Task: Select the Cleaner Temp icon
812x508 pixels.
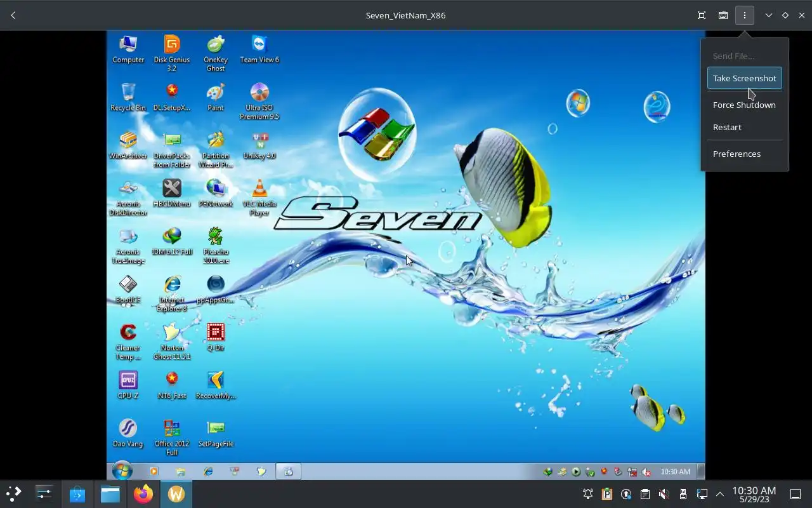Action: click(128, 342)
